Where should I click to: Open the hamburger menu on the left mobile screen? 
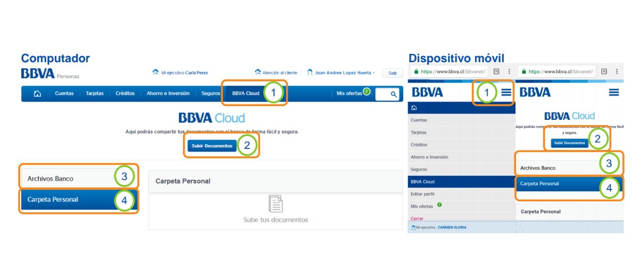point(506,92)
